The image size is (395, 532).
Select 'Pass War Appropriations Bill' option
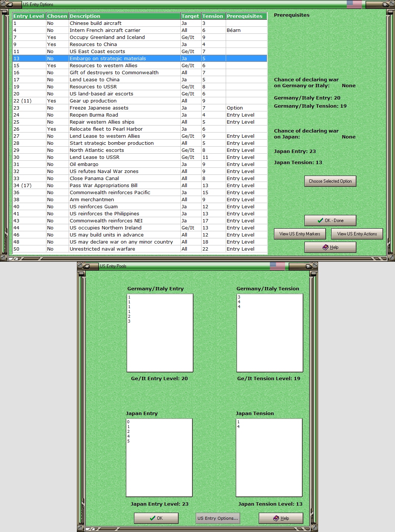point(140,185)
